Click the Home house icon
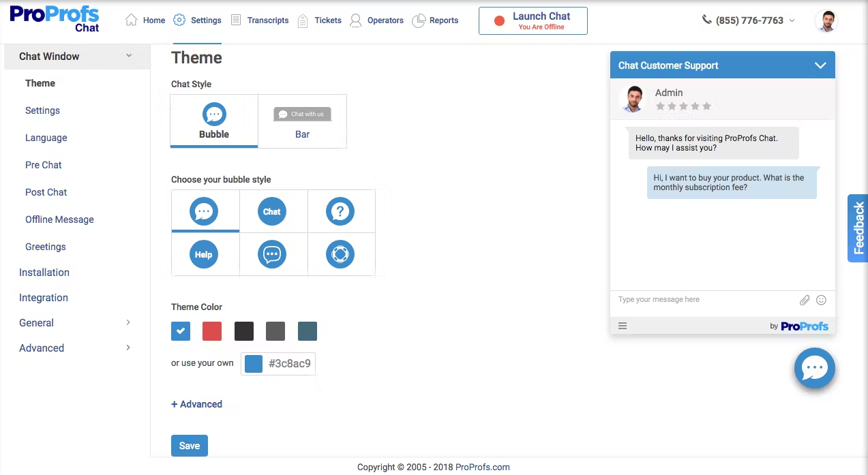The height and width of the screenshot is (475, 868). click(x=132, y=20)
